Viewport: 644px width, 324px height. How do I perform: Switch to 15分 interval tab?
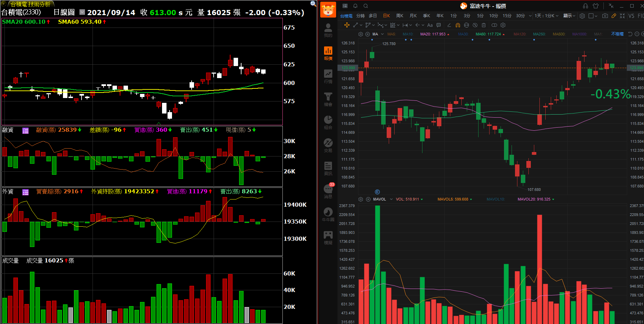pyautogui.click(x=507, y=16)
